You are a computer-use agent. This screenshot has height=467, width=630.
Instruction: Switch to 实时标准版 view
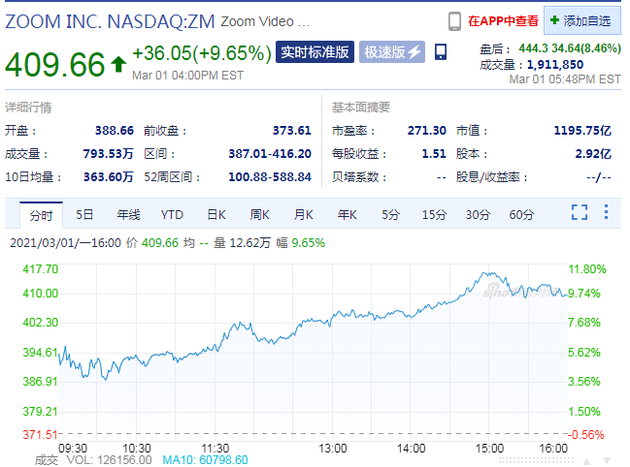pos(315,52)
